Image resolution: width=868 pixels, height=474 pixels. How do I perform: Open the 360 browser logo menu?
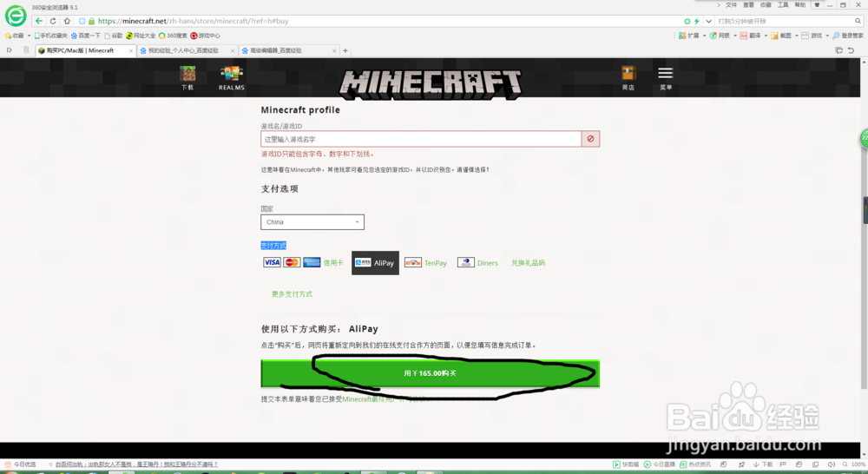[16, 16]
